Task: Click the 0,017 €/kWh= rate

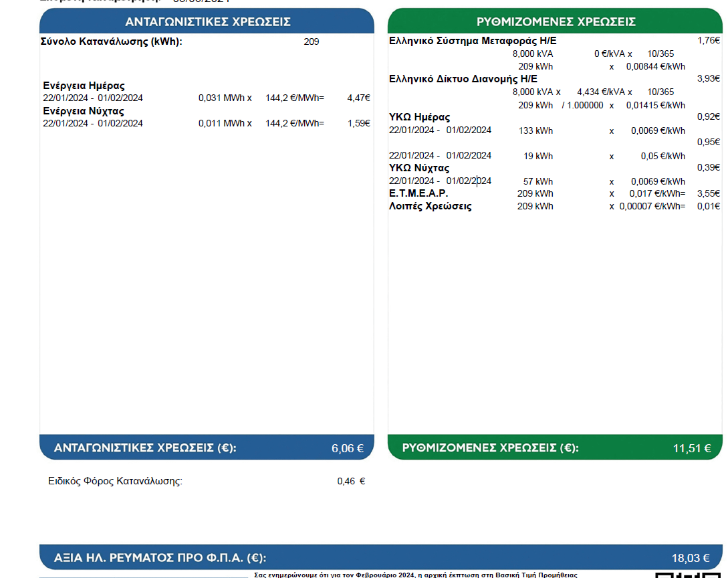Action: coord(657,194)
